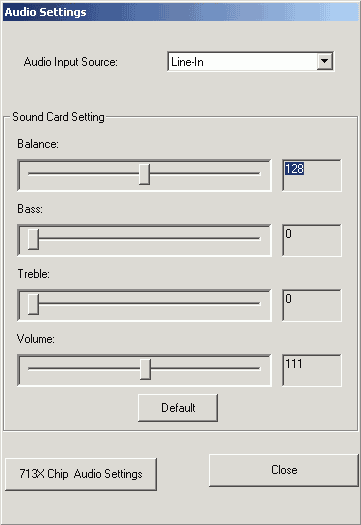Click Volume track left of the thumb
361x525 pixels.
point(84,369)
